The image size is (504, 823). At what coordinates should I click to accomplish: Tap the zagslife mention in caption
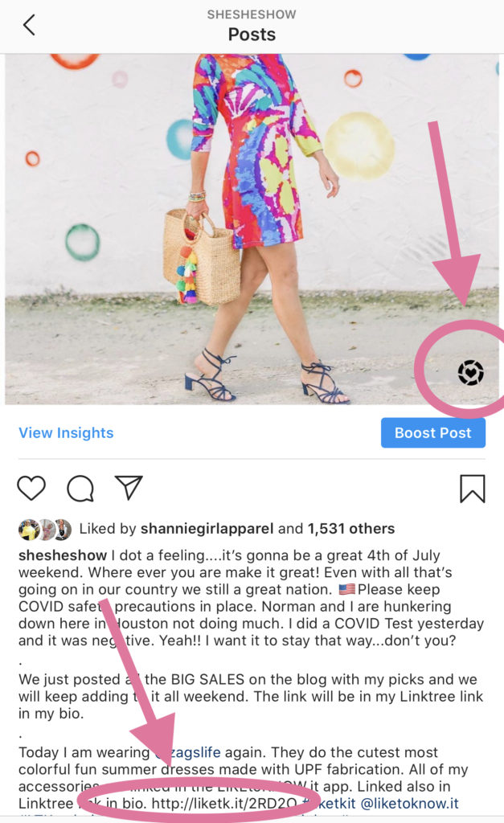click(187, 752)
